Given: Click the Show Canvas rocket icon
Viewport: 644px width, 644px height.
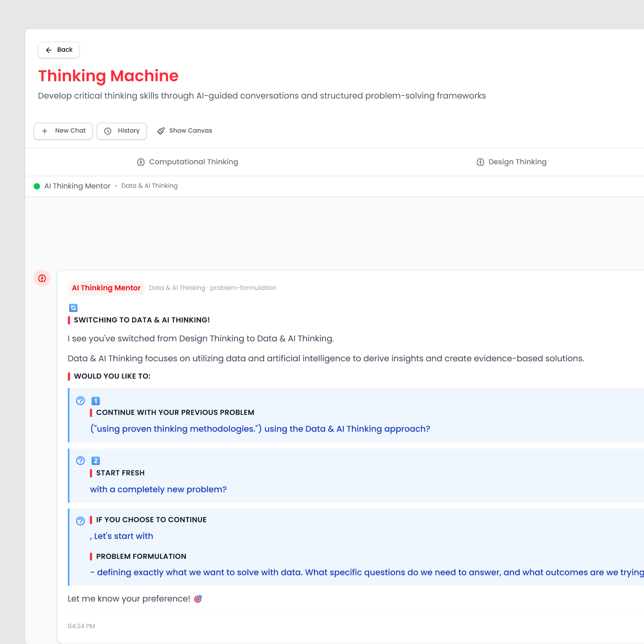Looking at the screenshot, I should (x=161, y=131).
